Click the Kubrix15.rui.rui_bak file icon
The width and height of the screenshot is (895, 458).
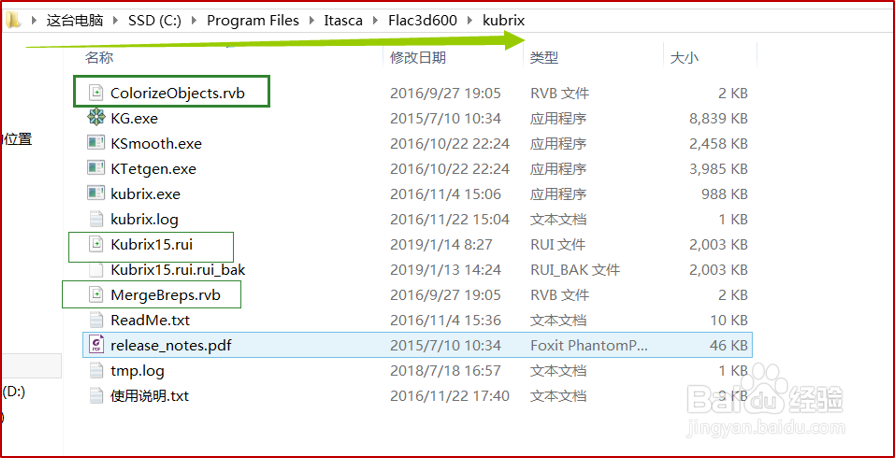click(96, 270)
